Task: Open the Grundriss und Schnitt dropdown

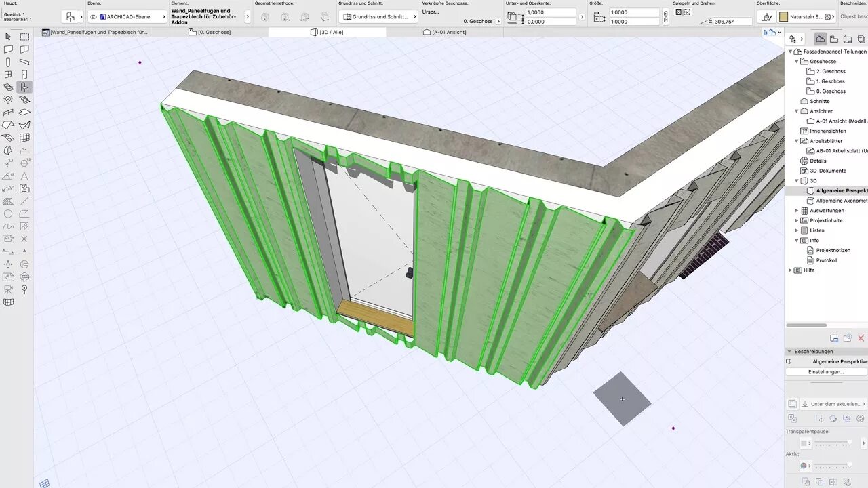Action: [378, 16]
